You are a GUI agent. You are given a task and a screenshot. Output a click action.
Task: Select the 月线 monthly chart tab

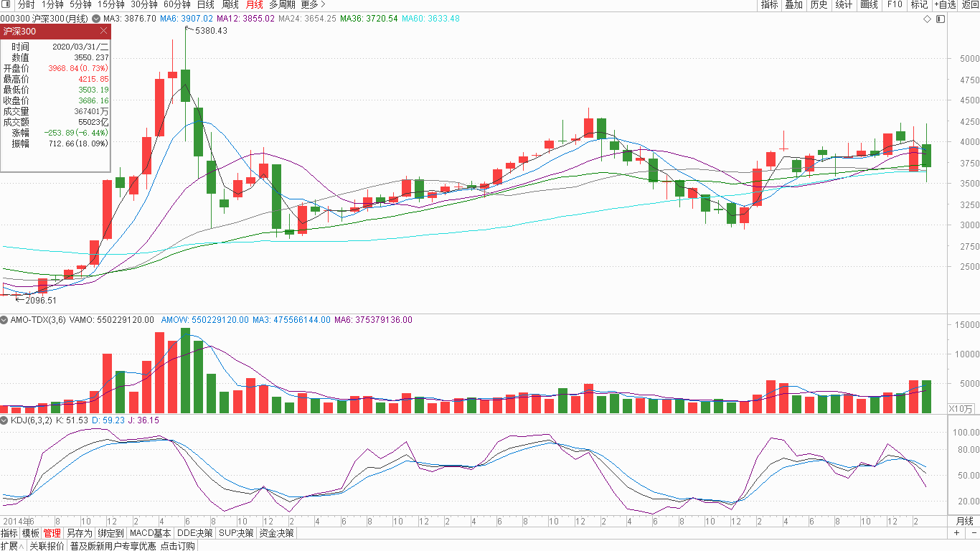click(x=254, y=4)
